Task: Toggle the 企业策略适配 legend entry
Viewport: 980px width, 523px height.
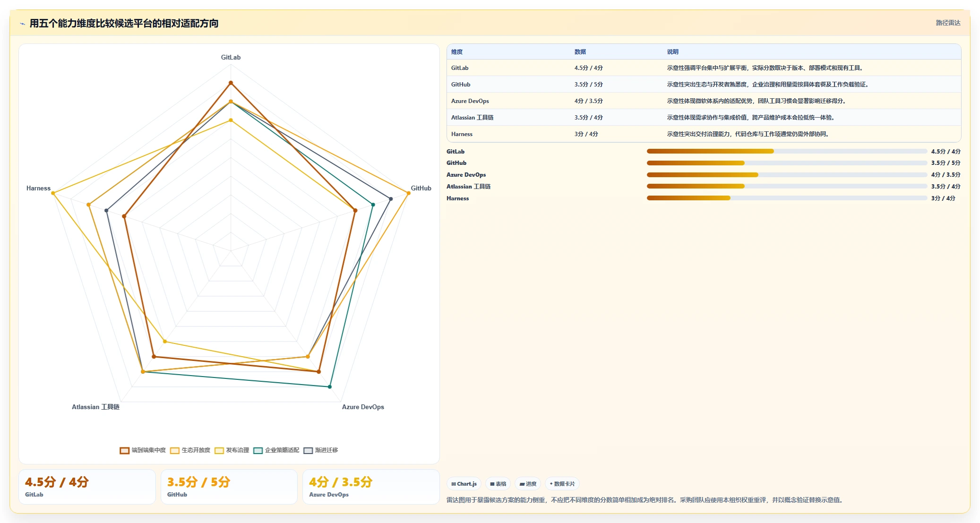Action: (x=276, y=450)
